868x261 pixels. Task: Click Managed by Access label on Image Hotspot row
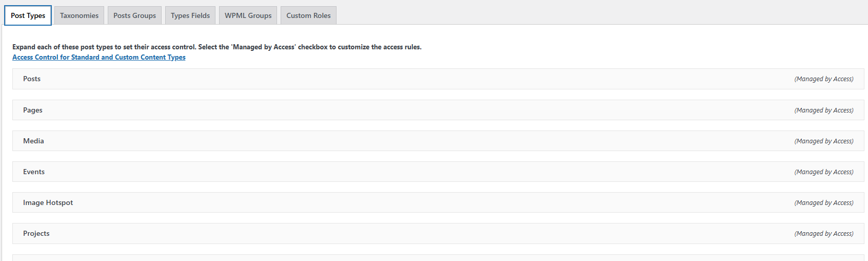tap(824, 203)
